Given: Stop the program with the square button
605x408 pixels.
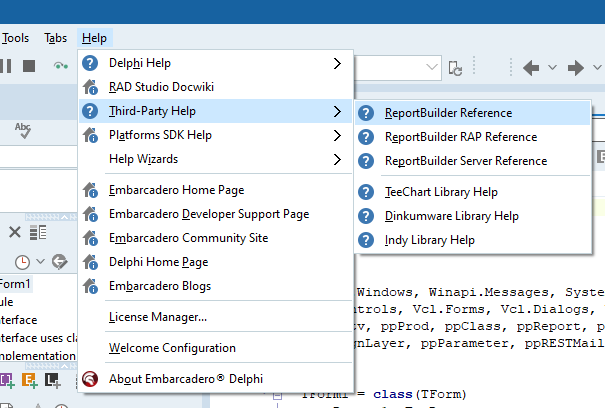Looking at the screenshot, I should (29, 66).
